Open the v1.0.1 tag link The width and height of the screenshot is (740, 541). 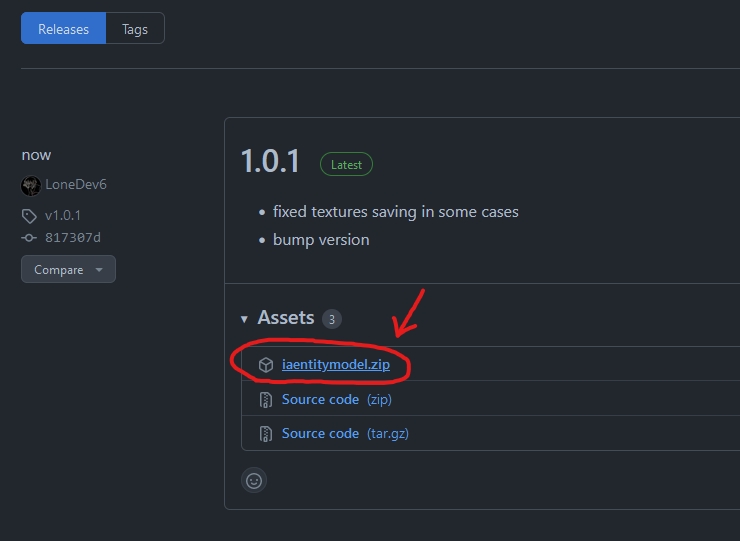tap(63, 216)
